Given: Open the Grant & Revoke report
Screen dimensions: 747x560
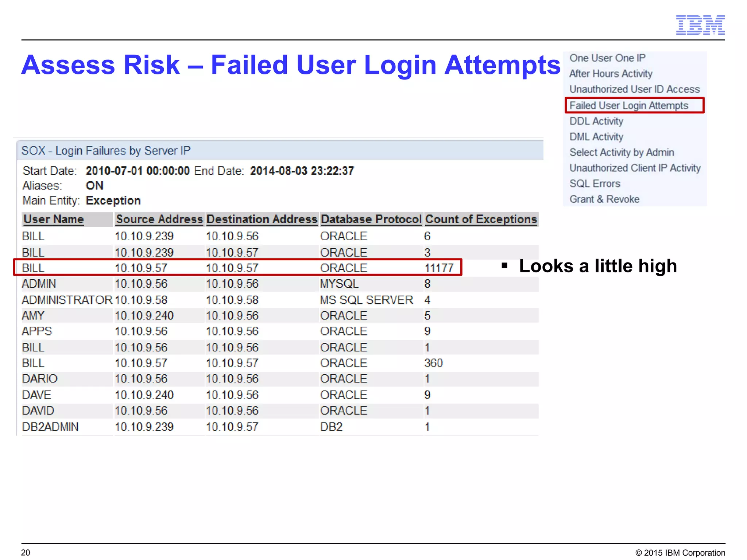Looking at the screenshot, I should coord(604,199).
